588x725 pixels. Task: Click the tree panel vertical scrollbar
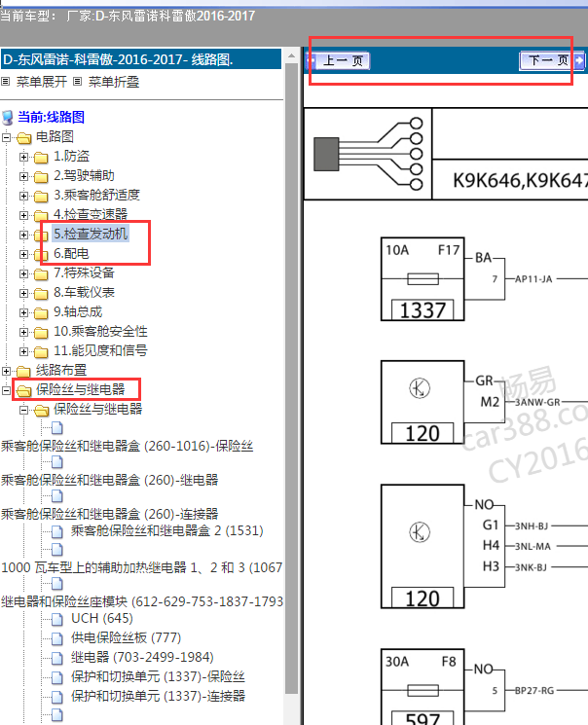[x=291, y=380]
